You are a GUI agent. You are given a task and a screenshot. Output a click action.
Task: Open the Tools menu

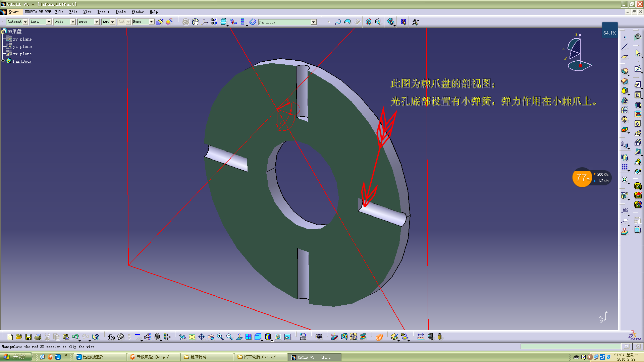pyautogui.click(x=120, y=12)
